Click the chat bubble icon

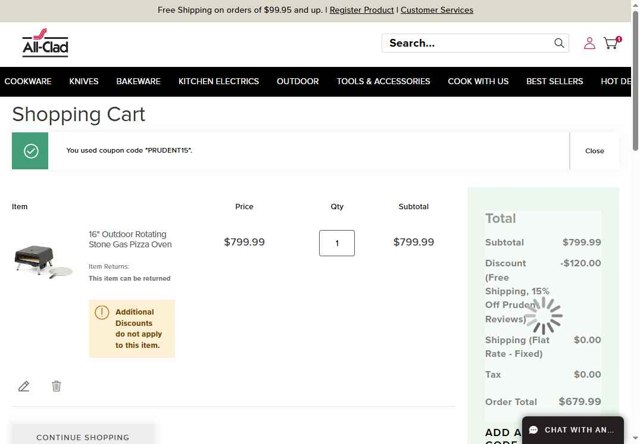tap(533, 430)
